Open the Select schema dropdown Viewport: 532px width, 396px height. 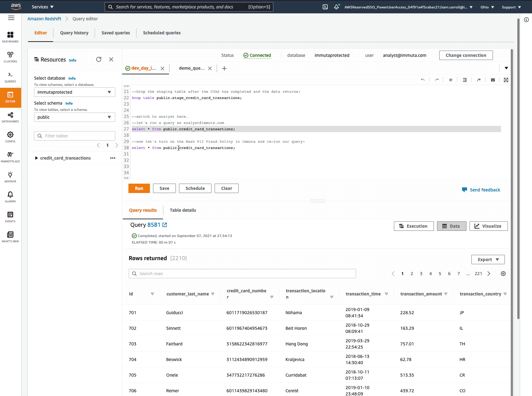coord(75,117)
